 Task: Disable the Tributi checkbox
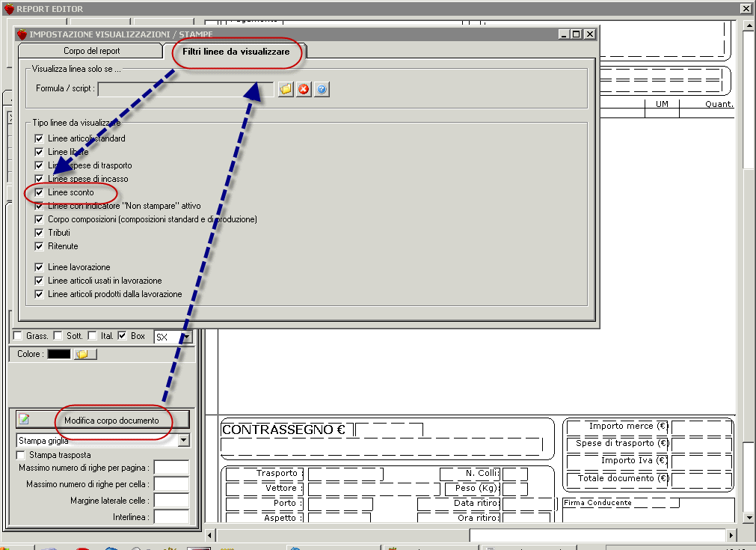(x=39, y=233)
